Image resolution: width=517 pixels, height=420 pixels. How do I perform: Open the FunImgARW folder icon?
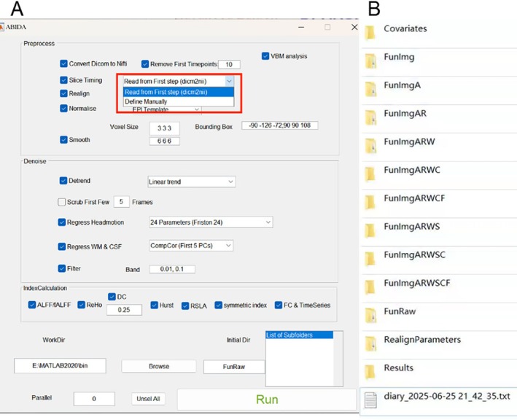tap(370, 146)
